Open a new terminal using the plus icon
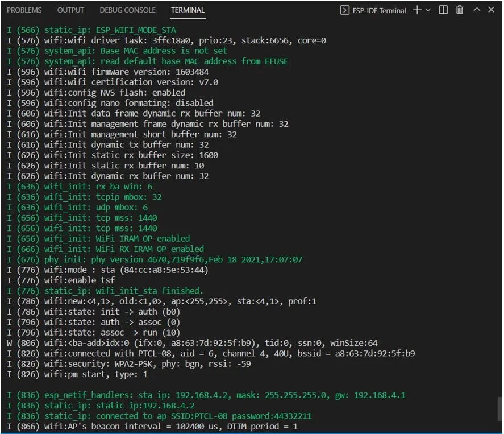The image size is (504, 434). pos(417,10)
